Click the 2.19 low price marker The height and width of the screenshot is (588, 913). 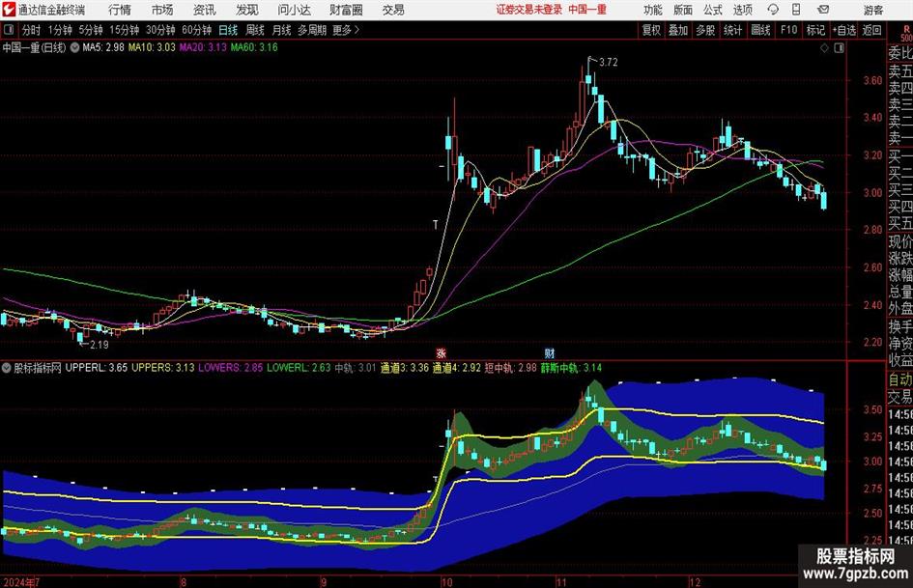99,345
